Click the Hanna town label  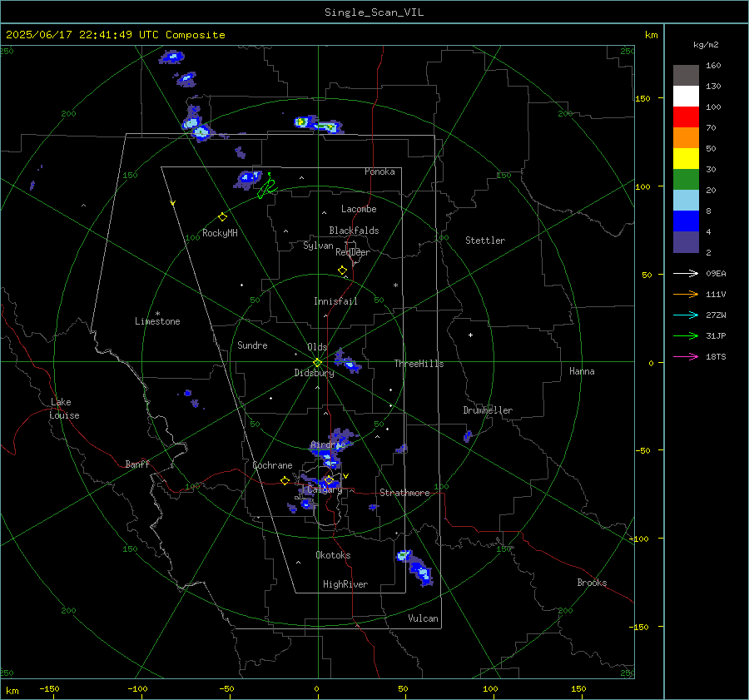[582, 371]
